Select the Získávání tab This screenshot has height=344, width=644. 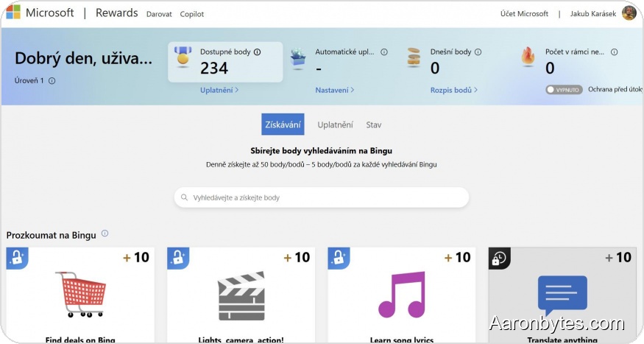click(x=283, y=124)
